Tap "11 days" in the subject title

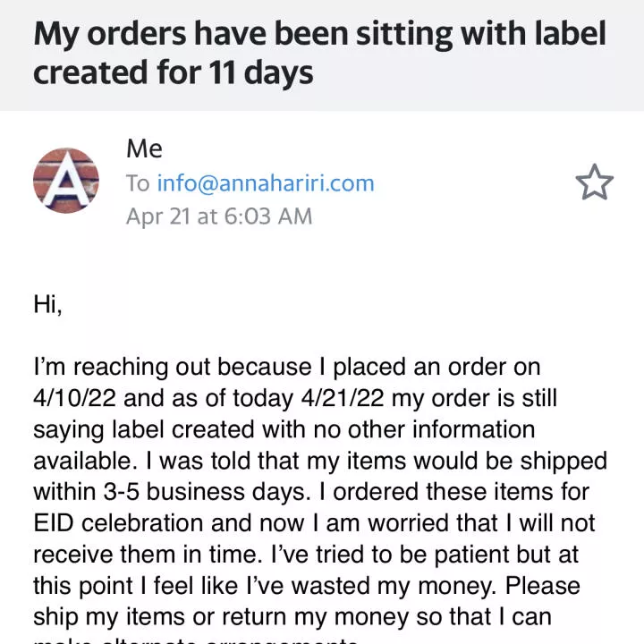pyautogui.click(x=261, y=72)
